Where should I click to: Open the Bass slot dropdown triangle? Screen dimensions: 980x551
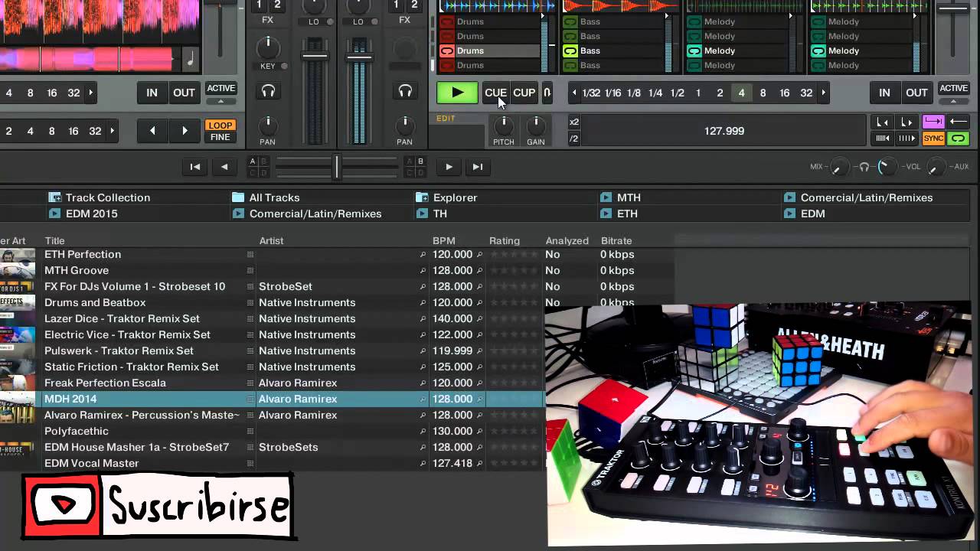pos(668,14)
